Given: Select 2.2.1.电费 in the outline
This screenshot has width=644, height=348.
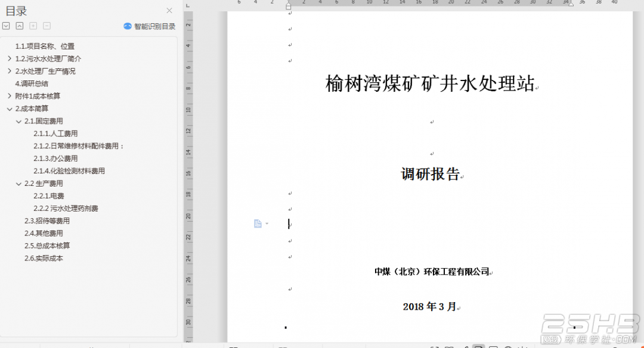Looking at the screenshot, I should (x=49, y=195).
